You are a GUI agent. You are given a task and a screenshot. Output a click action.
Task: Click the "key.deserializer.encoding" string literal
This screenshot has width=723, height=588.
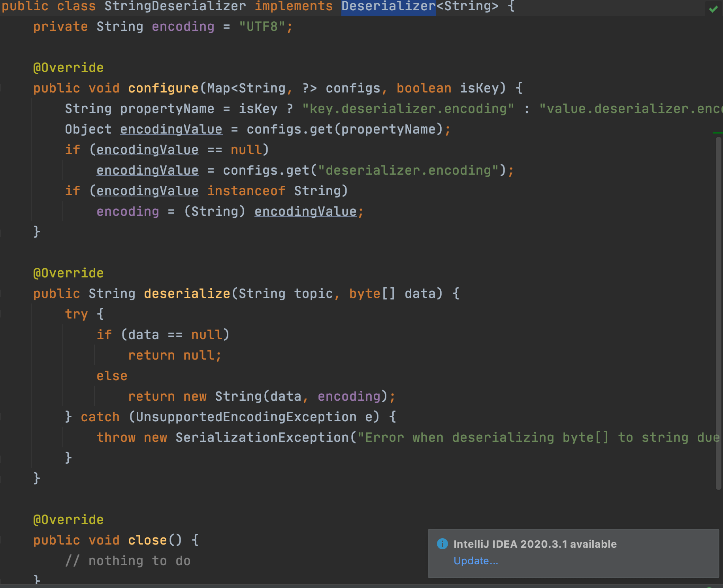pos(408,109)
